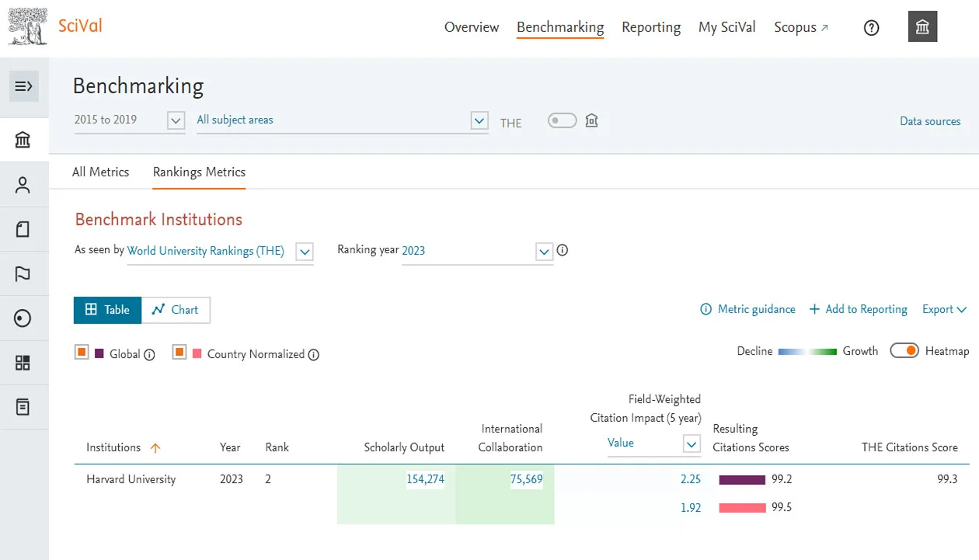Click the Publication Sets sidebar icon
The height and width of the screenshot is (560, 979).
(24, 228)
